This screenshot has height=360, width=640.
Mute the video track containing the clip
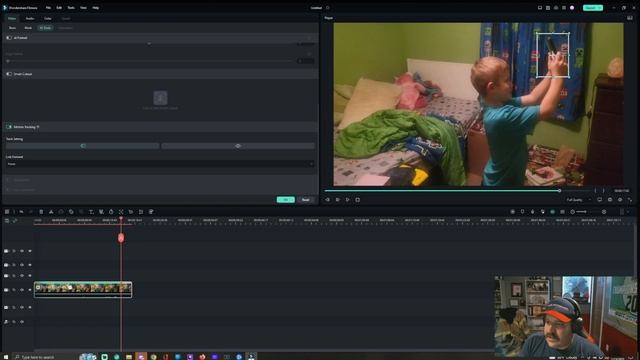pyautogui.click(x=22, y=290)
